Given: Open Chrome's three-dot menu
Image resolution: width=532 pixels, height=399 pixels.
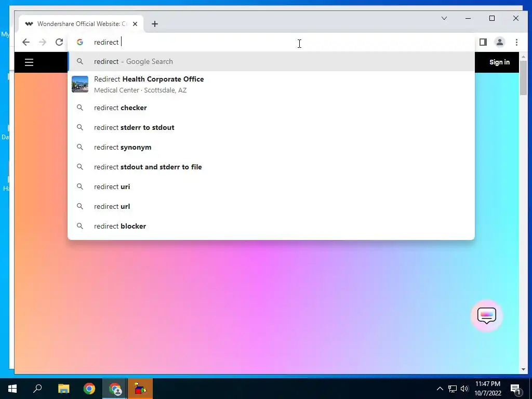Looking at the screenshot, I should point(516,42).
